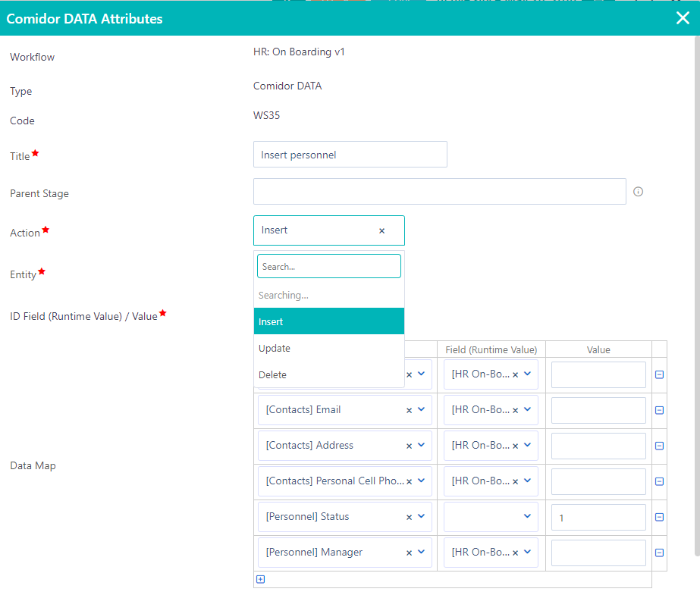Select Update from the Action options
Image resolution: width=700 pixels, height=595 pixels.
pos(328,348)
